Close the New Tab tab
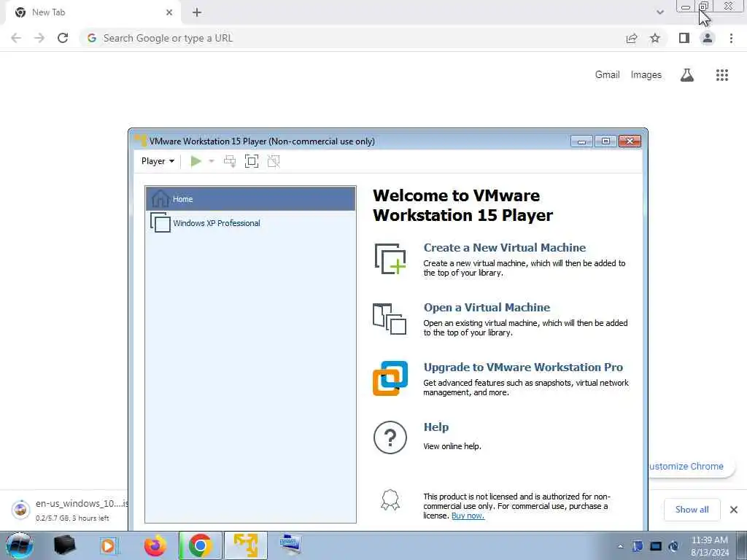Image resolution: width=747 pixels, height=560 pixels. pyautogui.click(x=169, y=12)
